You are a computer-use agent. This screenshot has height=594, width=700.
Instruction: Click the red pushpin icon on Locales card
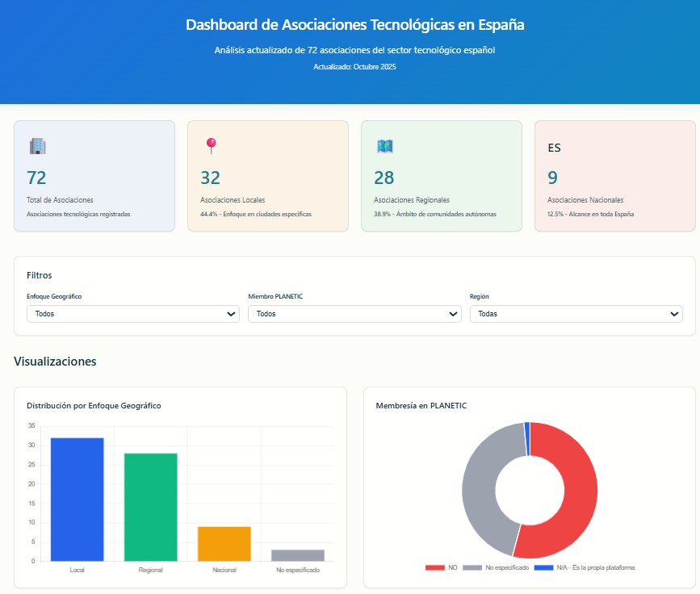211,146
